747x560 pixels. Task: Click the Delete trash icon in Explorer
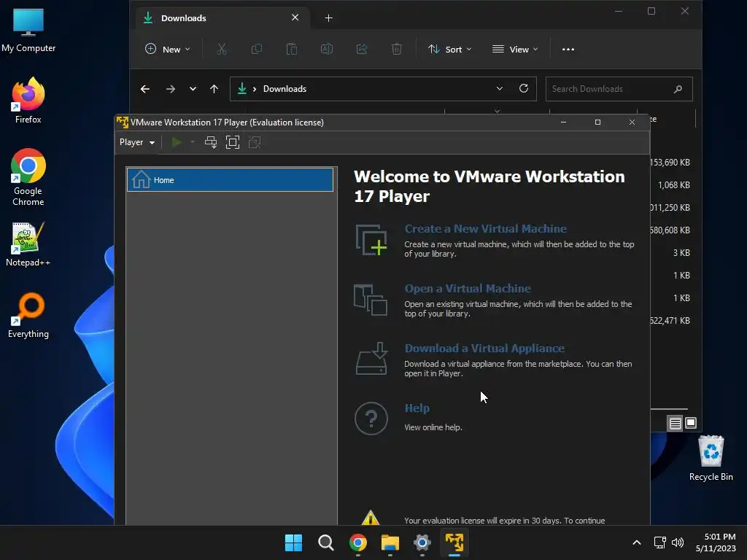(396, 49)
